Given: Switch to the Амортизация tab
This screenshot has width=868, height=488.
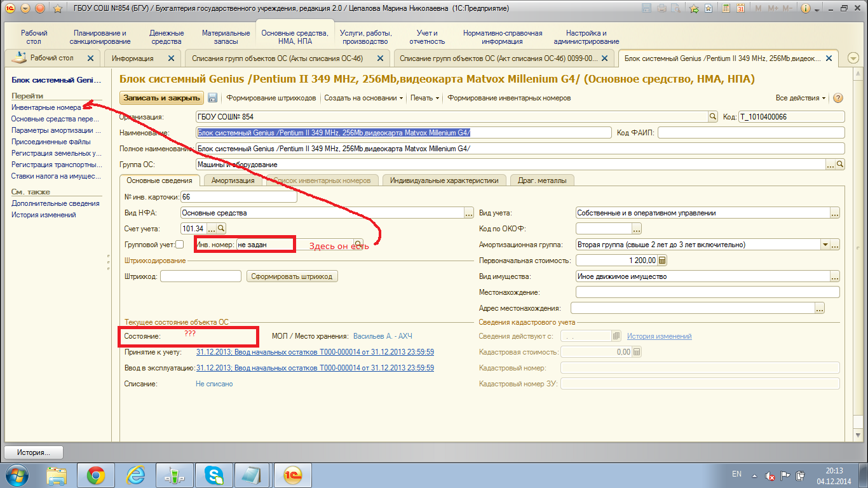Looking at the screenshot, I should tap(233, 180).
